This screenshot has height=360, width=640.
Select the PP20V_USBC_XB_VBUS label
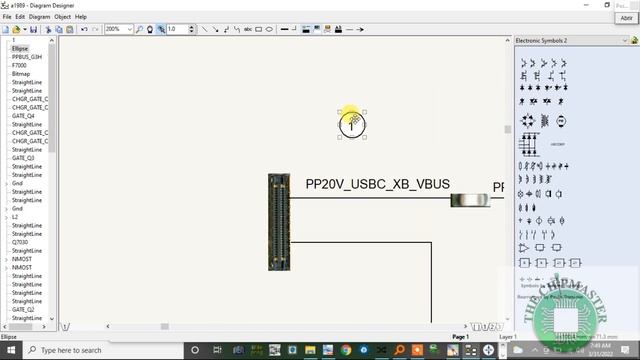[378, 184]
